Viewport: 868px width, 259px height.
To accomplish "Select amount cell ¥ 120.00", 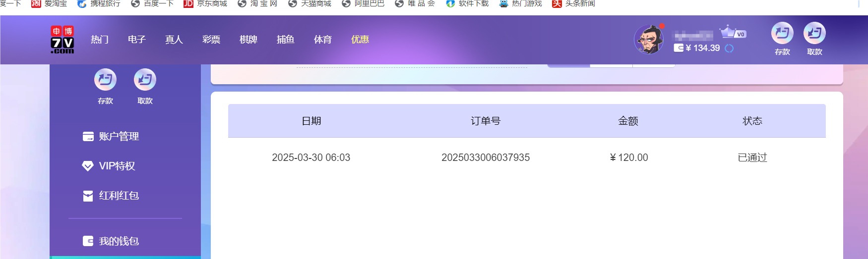I will tap(629, 157).
